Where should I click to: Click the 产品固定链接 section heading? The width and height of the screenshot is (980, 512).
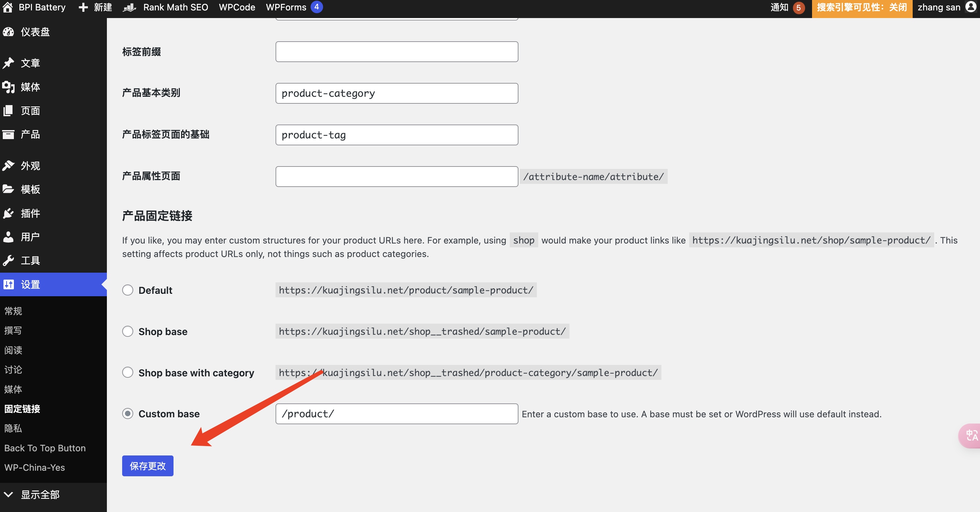(x=157, y=216)
